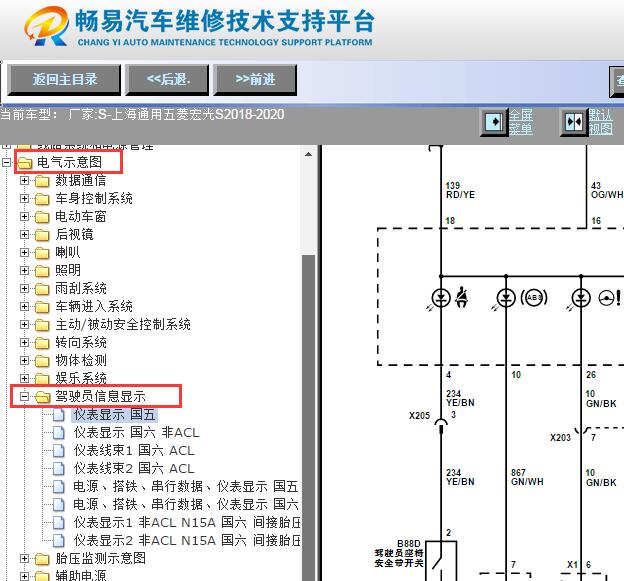
Task: Open 仪表线束1 国六 ACL diagram
Action: pyautogui.click(x=134, y=451)
